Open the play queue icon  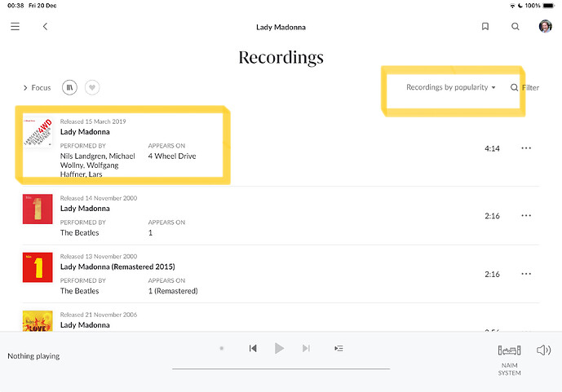339,348
